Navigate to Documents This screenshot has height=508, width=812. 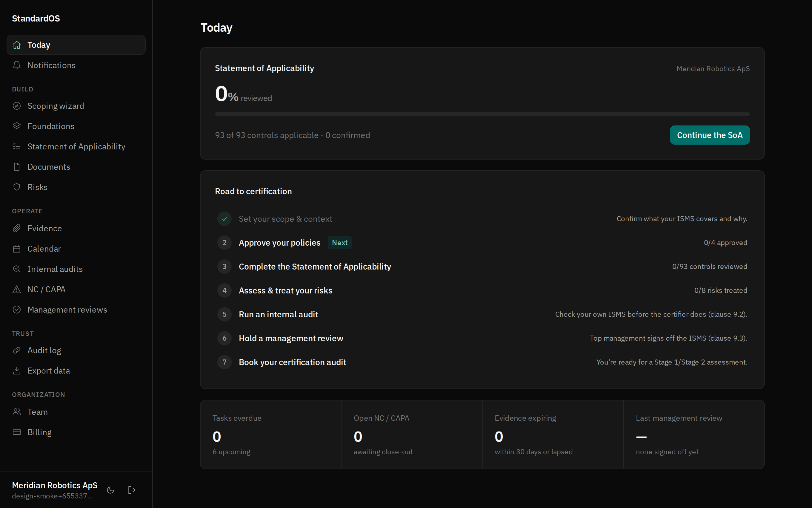tap(76, 167)
